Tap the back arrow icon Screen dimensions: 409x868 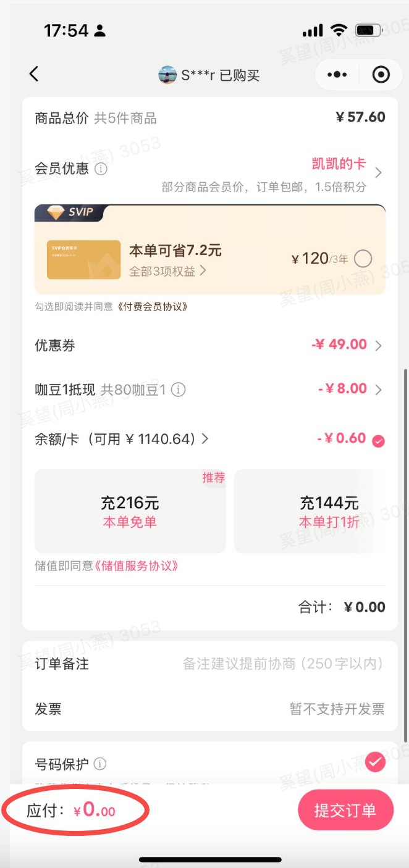click(34, 74)
